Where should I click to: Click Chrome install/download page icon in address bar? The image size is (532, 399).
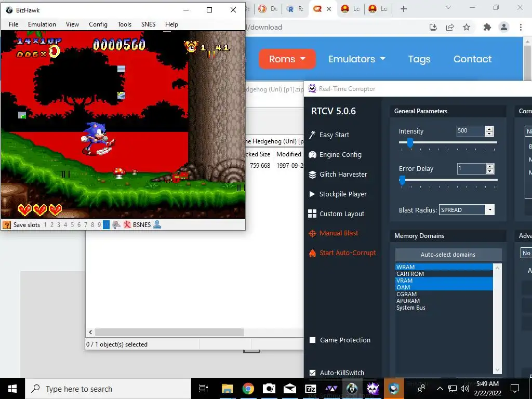433,27
